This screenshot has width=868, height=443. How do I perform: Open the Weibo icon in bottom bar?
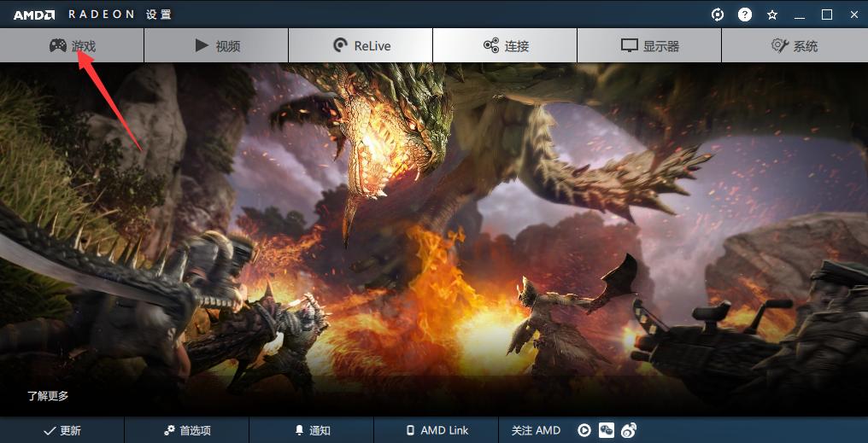point(629,430)
